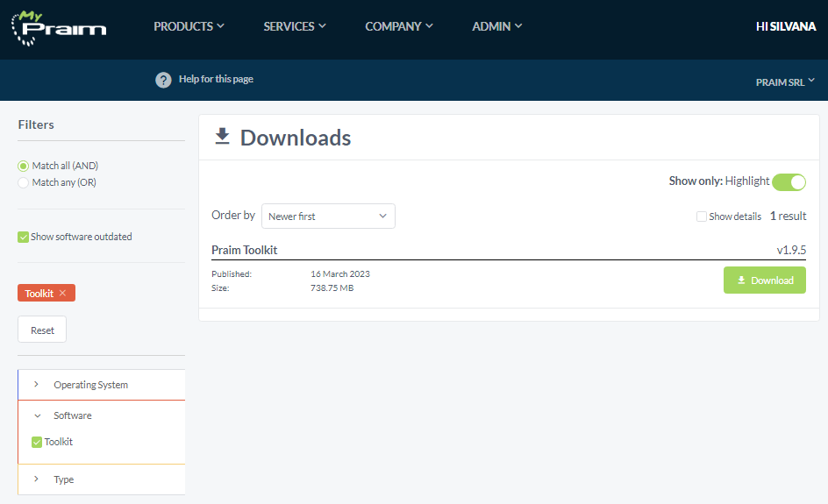The image size is (828, 504).
Task: Click the Help for this page link
Action: tap(216, 79)
